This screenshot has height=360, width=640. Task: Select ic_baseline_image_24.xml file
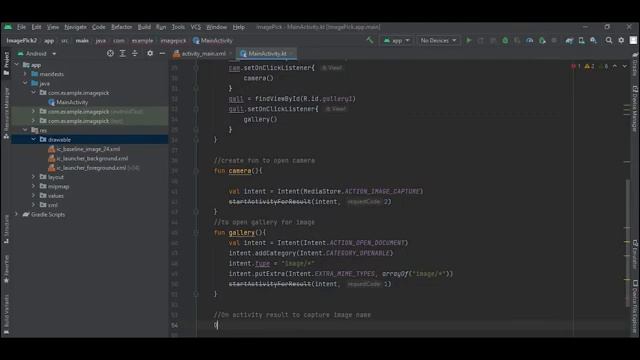point(84,149)
